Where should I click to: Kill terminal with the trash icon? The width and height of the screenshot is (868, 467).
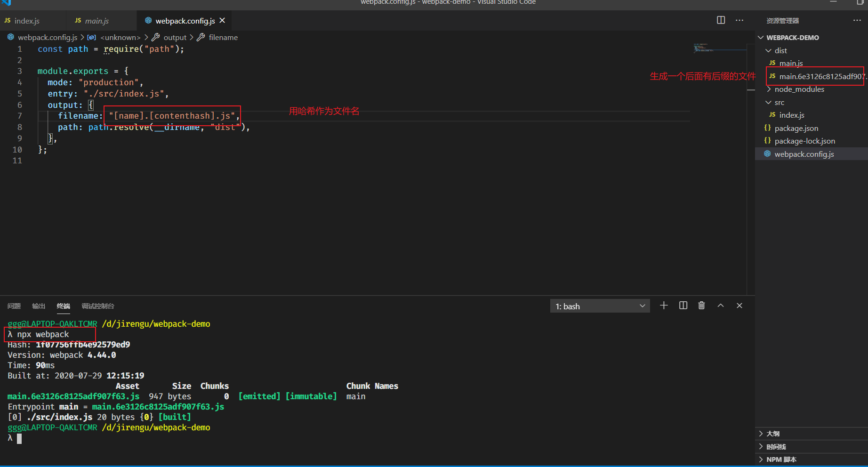click(x=701, y=306)
